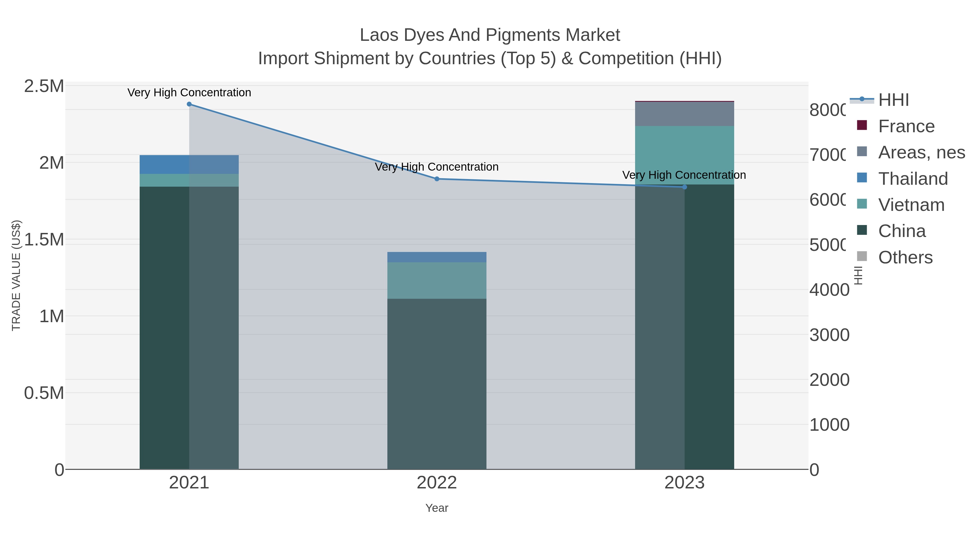Click the TRADE VALUE (US$) axis title
The height and width of the screenshot is (551, 980).
click(16, 275)
